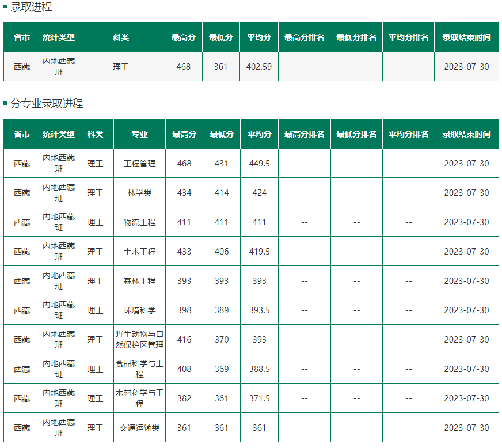This screenshot has width=502, height=448.
Task: Click the lowest score 406 for 土木工程
Action: [x=222, y=252]
